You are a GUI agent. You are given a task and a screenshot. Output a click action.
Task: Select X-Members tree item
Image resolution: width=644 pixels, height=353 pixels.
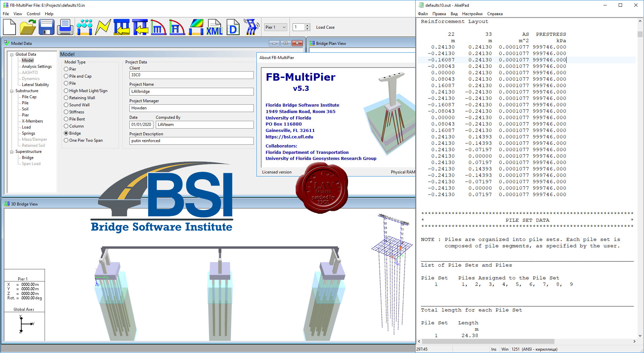(x=32, y=121)
